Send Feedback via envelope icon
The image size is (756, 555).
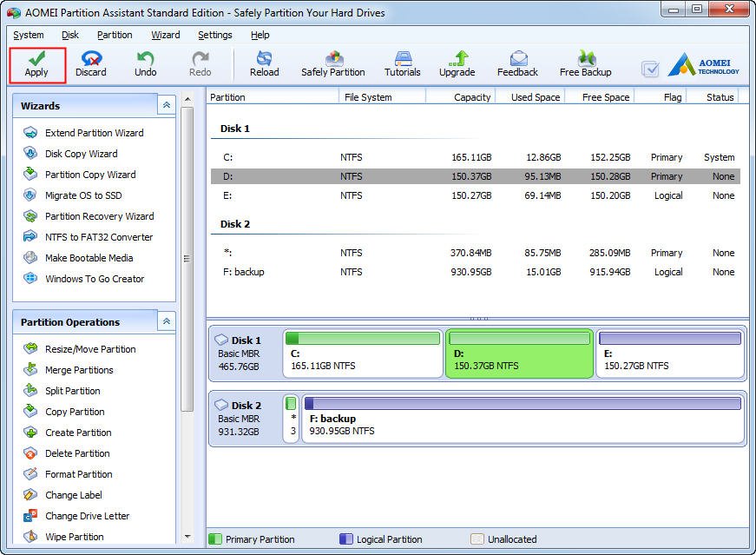pos(517,58)
